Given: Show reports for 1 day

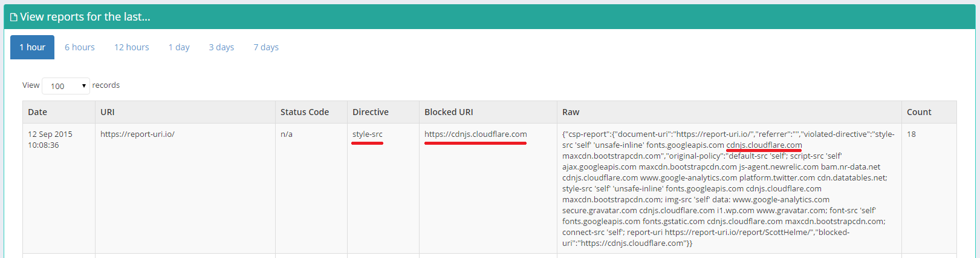Looking at the screenshot, I should click(x=179, y=47).
